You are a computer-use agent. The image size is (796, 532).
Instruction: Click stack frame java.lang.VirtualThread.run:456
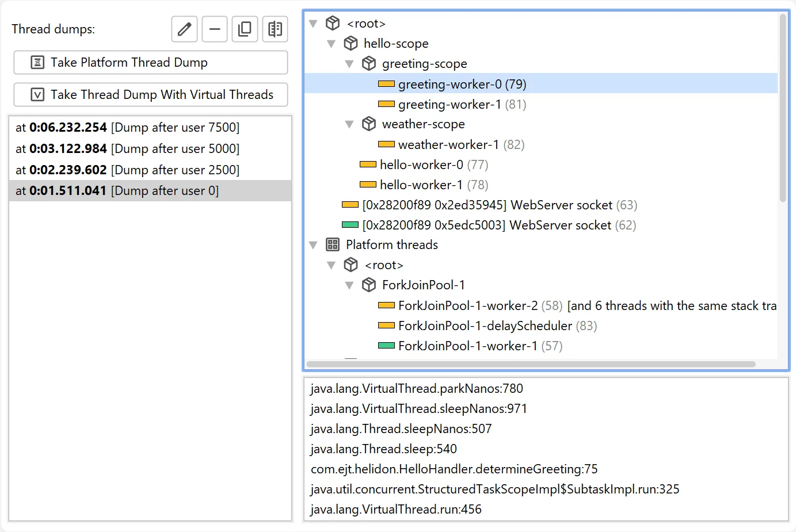[396, 510]
